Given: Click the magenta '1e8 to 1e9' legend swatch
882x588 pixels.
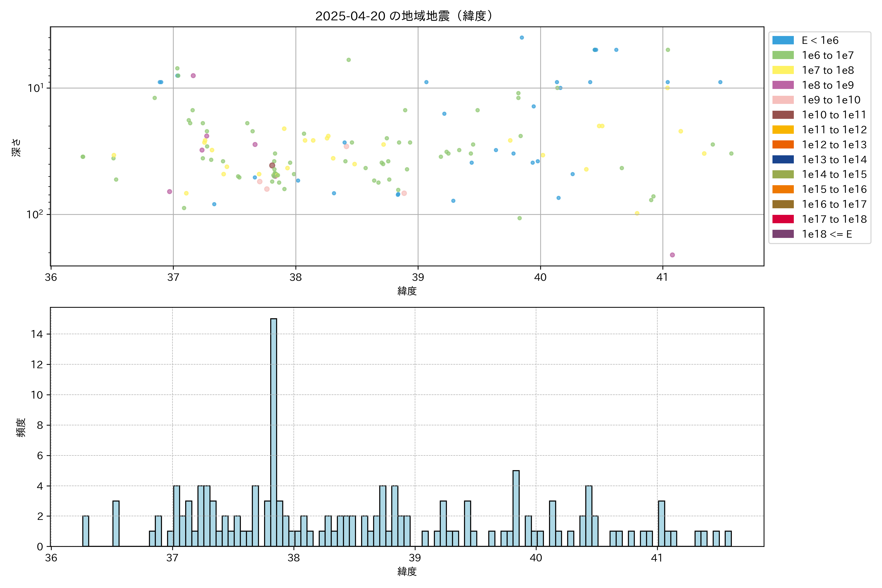Looking at the screenshot, I should [783, 85].
